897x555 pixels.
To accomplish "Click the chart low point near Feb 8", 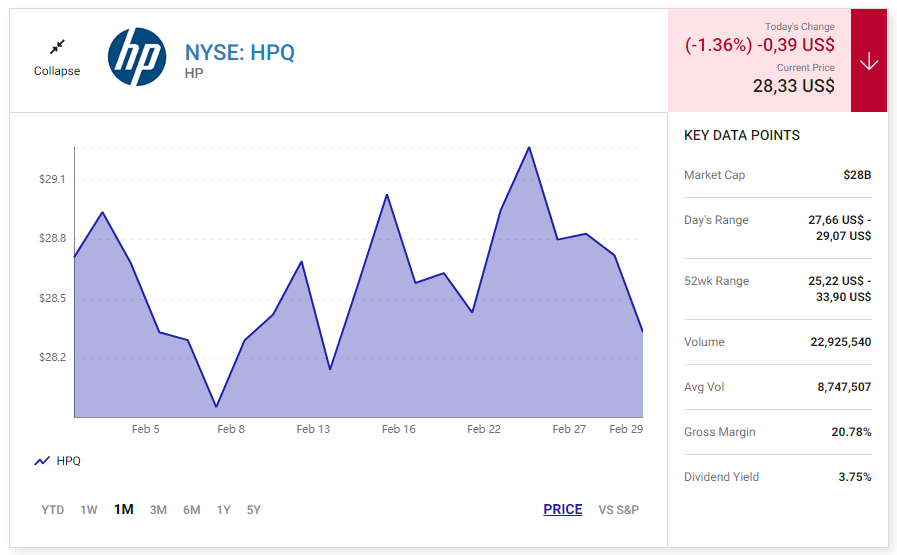I will click(x=216, y=407).
